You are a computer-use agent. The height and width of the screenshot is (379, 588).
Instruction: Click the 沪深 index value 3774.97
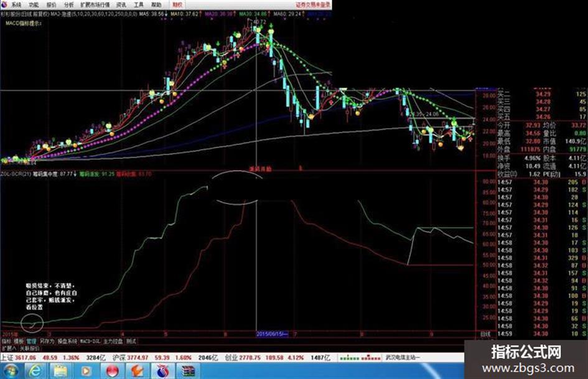point(138,358)
